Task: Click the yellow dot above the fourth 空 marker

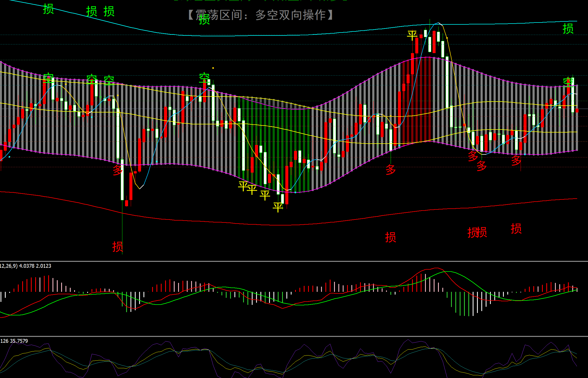Action: pyautogui.click(x=213, y=68)
